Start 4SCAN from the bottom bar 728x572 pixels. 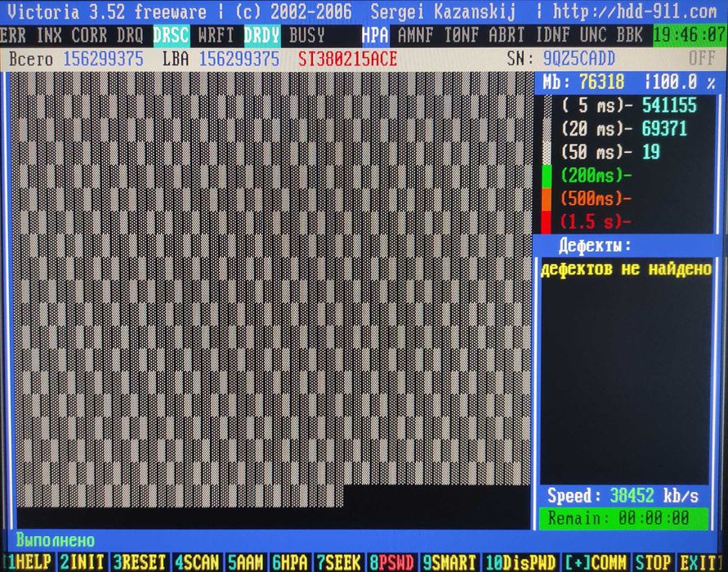point(198,562)
